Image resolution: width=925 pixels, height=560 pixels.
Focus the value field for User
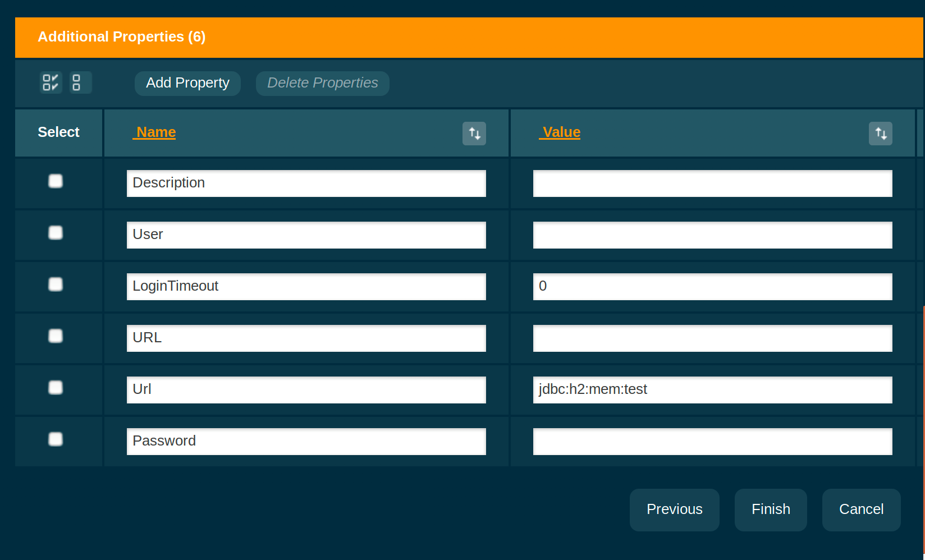coord(712,235)
